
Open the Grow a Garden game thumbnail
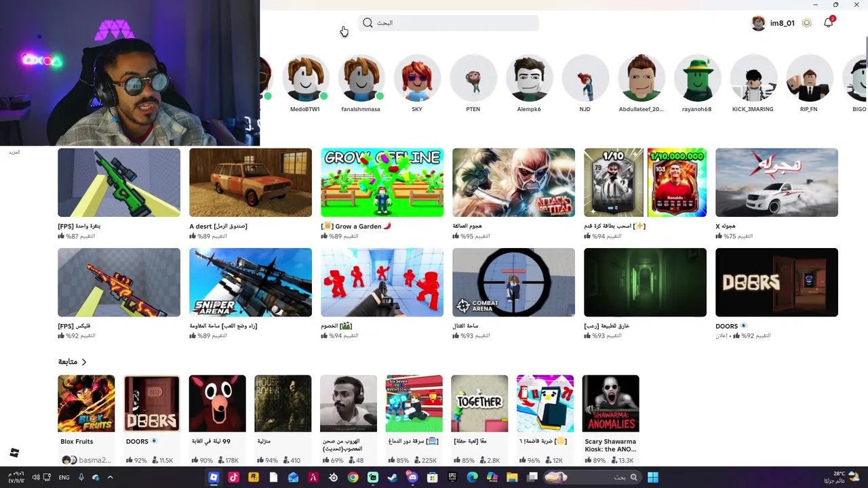click(382, 182)
